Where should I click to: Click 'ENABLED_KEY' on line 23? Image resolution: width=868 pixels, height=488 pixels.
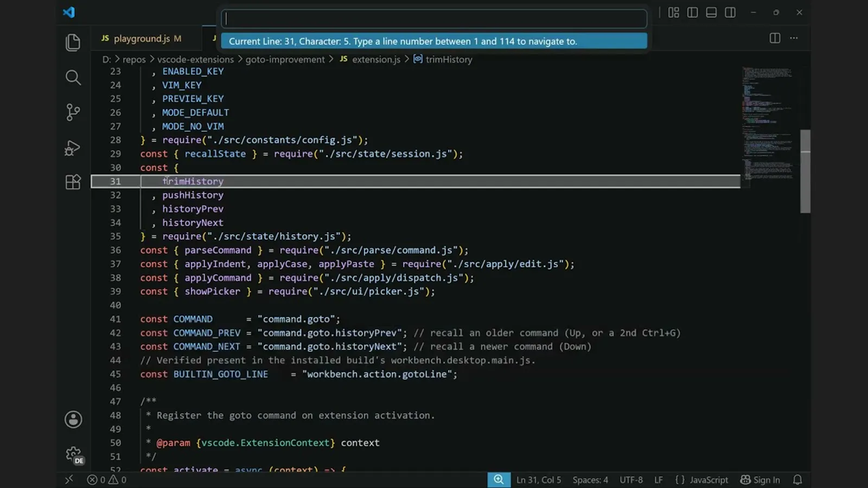(x=193, y=72)
